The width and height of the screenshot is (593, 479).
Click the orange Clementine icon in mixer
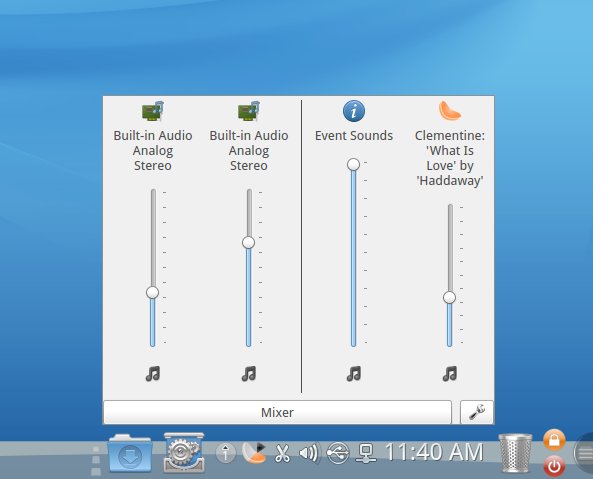click(449, 111)
